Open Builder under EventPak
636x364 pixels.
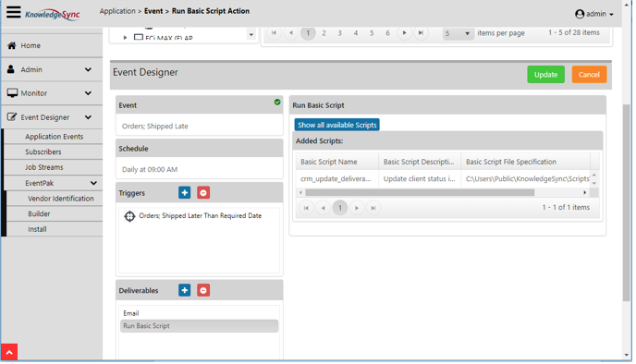point(39,214)
